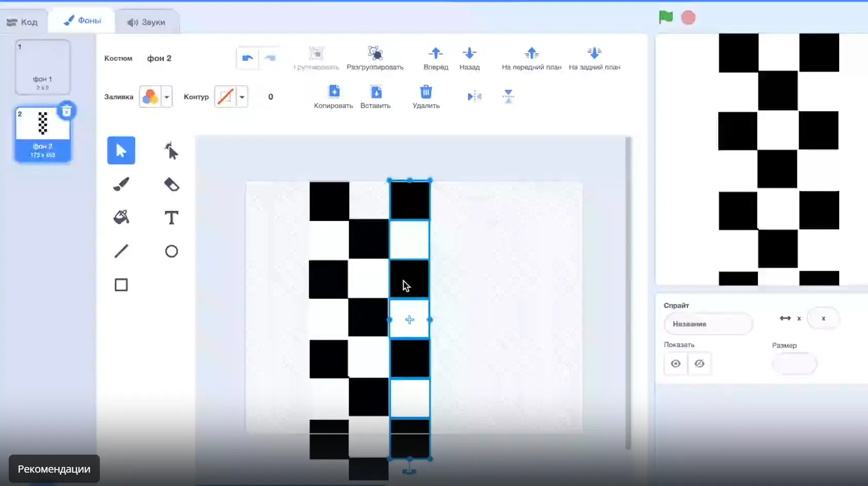
Task: Bring shape to front На передний план
Action: click(x=531, y=58)
